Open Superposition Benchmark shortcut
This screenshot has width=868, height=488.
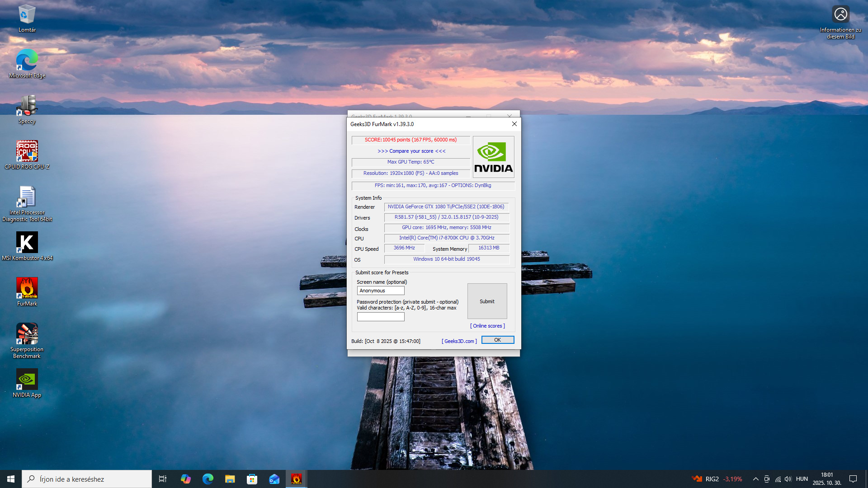(27, 334)
